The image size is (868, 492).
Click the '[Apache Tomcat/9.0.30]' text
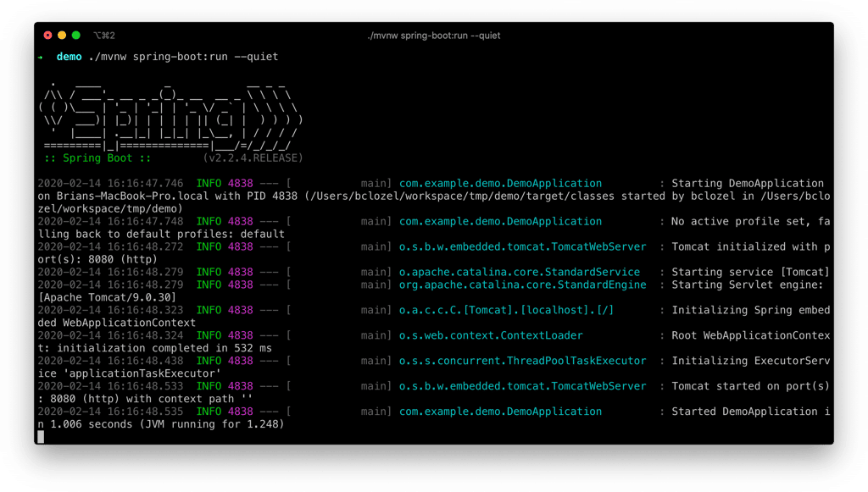point(107,298)
